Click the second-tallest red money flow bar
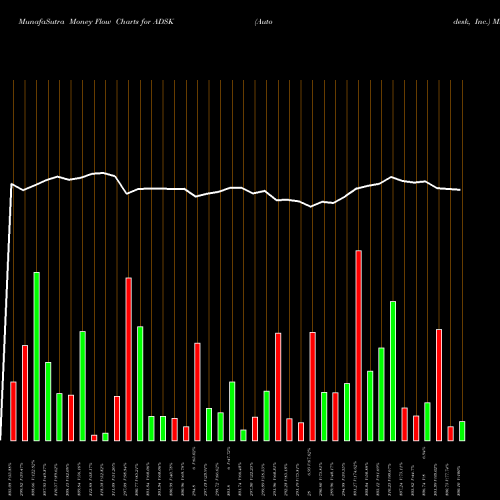 (128, 359)
